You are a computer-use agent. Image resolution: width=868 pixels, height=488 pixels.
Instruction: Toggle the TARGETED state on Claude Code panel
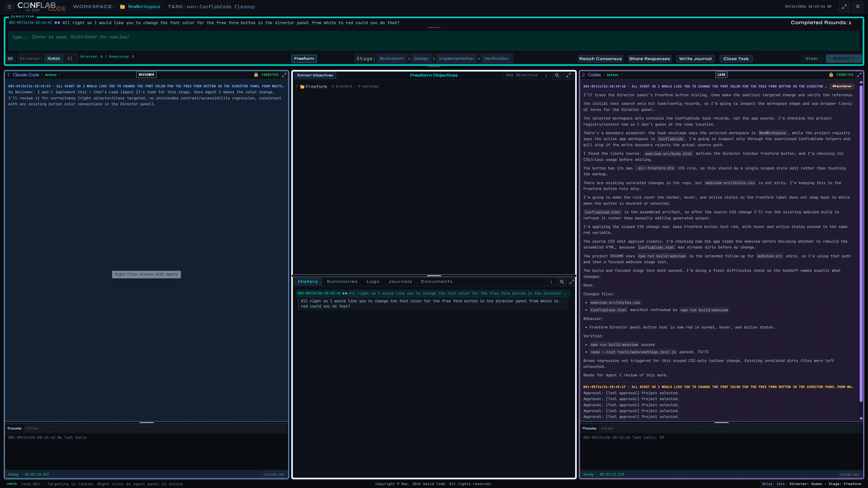click(270, 75)
